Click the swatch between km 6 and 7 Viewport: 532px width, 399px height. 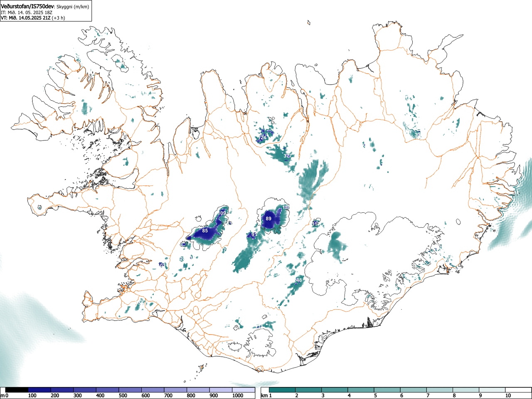point(413,390)
